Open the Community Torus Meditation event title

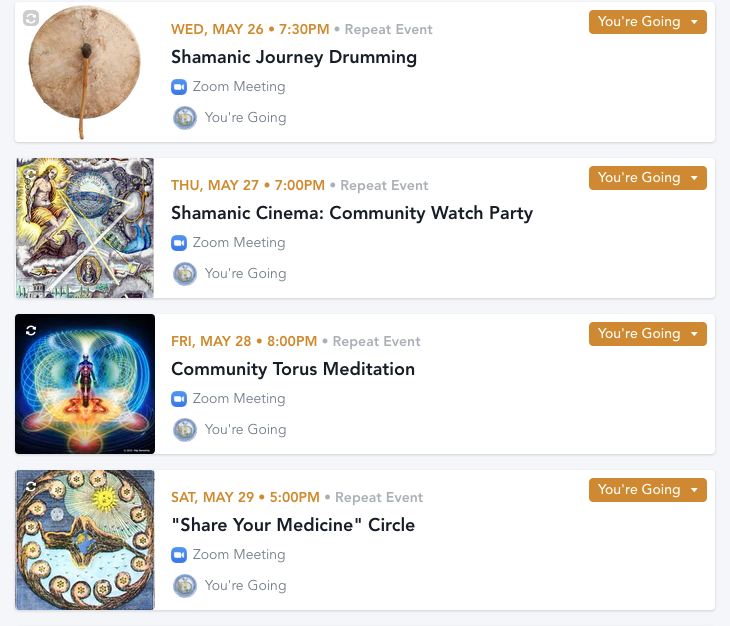(x=293, y=369)
